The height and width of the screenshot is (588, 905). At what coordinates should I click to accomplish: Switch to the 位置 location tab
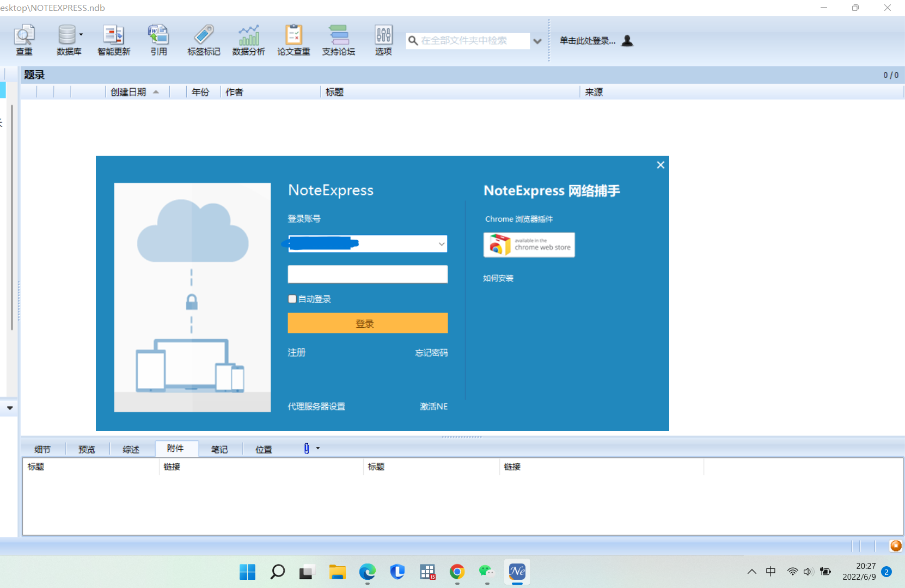(x=264, y=449)
